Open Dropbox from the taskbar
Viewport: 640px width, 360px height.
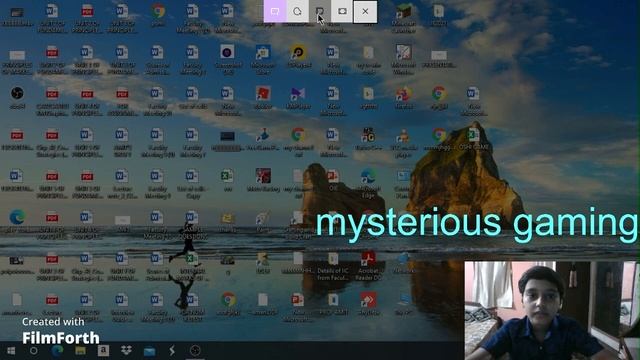tap(126, 351)
